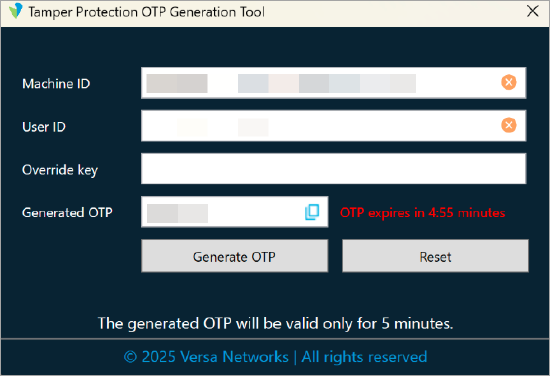Copy the generated OTP to clipboard
Image resolution: width=550 pixels, height=376 pixels.
(312, 212)
